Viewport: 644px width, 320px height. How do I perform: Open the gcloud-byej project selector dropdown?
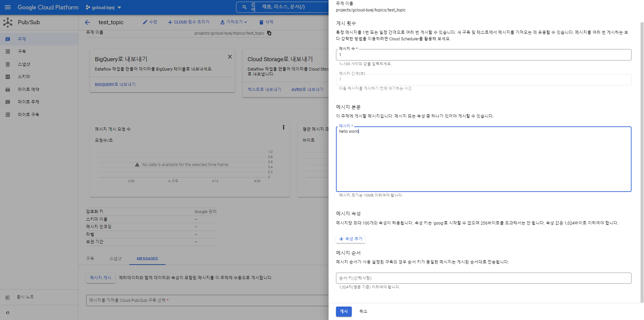[103, 7]
